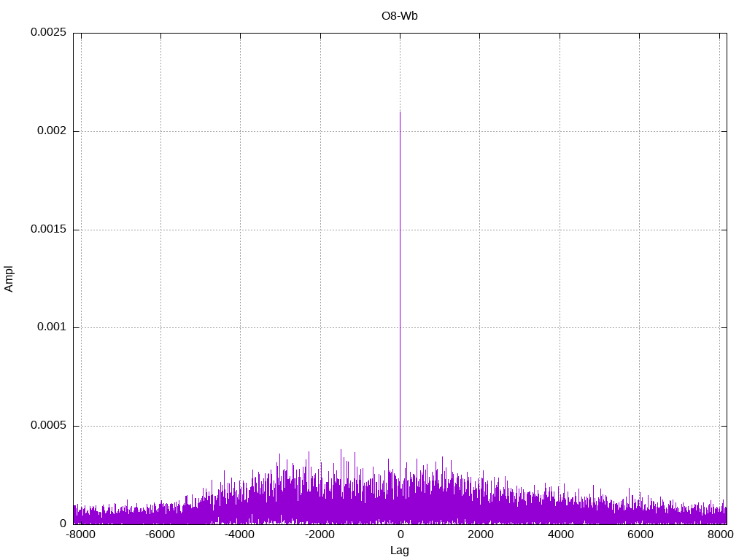The height and width of the screenshot is (560, 747).
Task: Click the -6000 x-axis tick label
Action: (x=160, y=535)
